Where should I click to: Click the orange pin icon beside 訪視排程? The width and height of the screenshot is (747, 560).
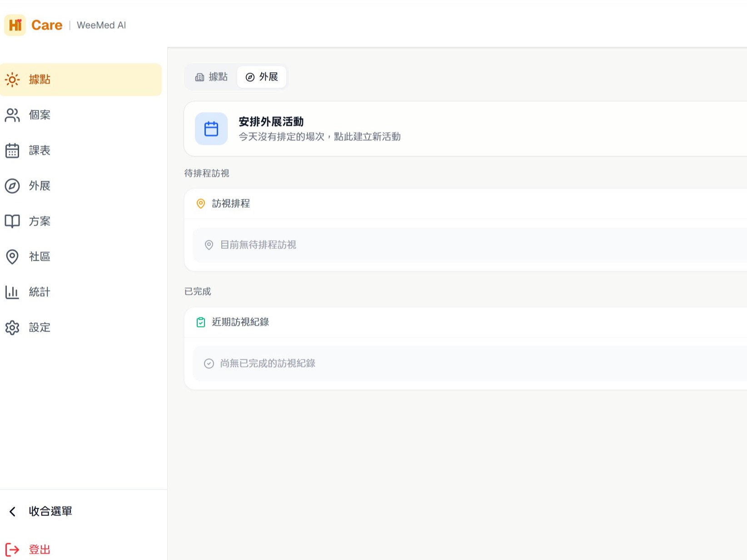point(200,204)
